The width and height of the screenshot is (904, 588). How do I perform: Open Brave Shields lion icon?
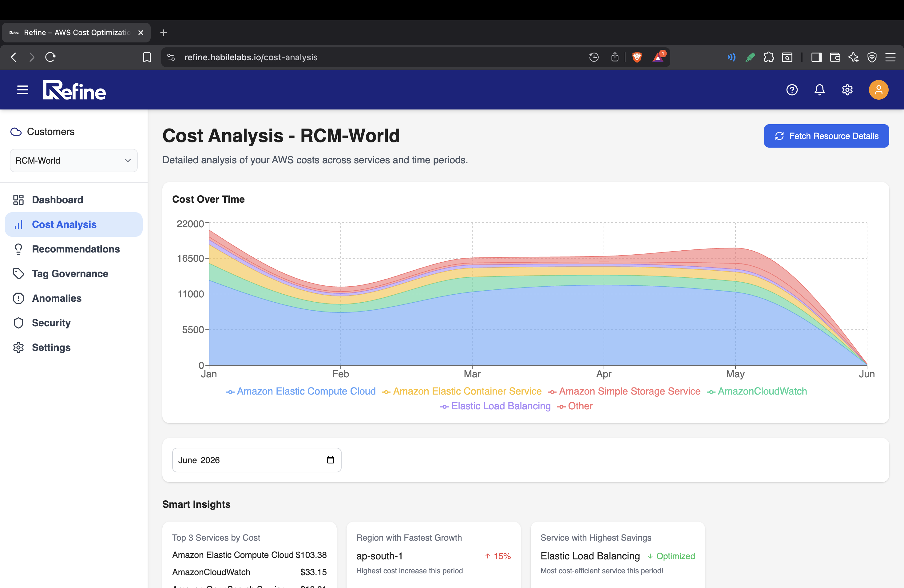pyautogui.click(x=637, y=58)
